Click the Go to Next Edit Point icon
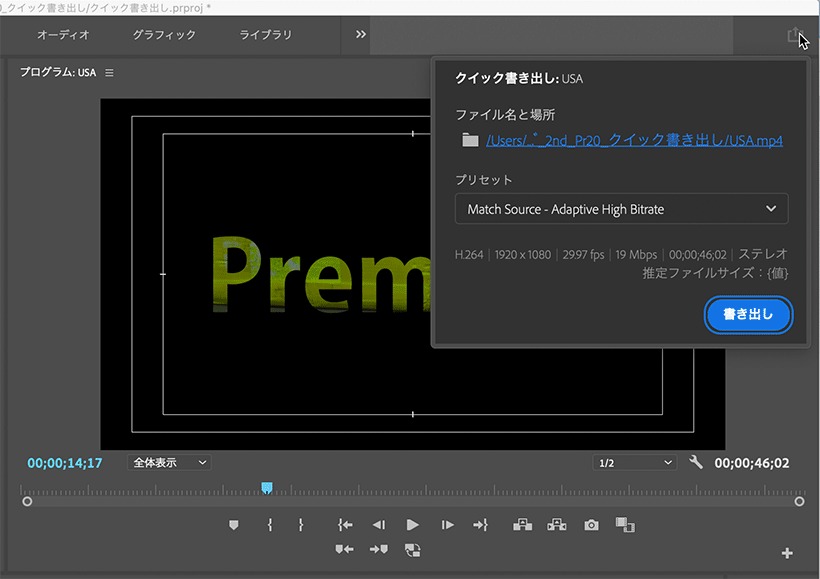This screenshot has width=820, height=579. click(379, 549)
